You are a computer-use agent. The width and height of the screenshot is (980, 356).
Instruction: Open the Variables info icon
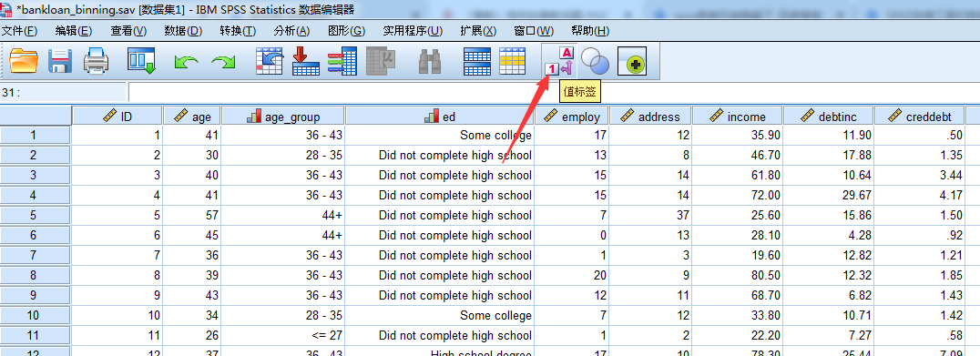coord(342,61)
